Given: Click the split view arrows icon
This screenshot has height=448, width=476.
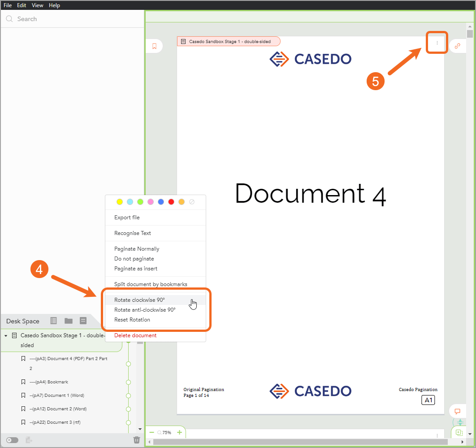Looking at the screenshot, I should tap(460, 422).
